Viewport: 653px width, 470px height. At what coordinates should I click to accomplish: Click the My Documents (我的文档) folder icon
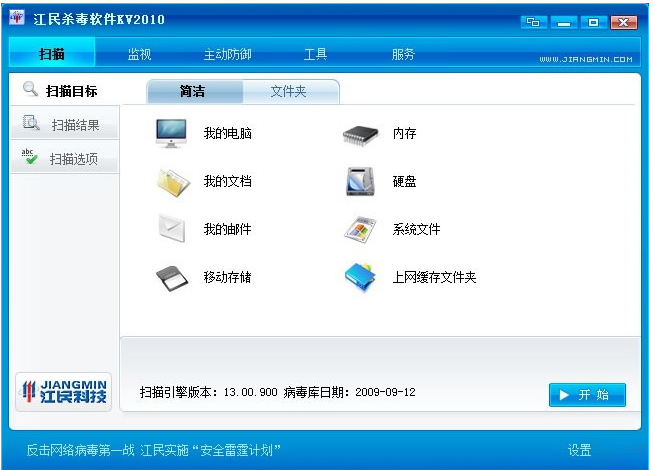(x=171, y=181)
